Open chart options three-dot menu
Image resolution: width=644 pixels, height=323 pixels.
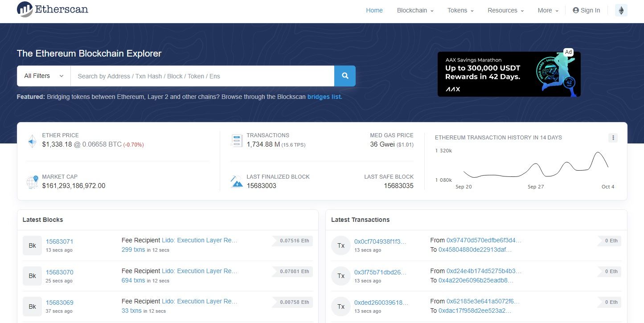coord(613,138)
